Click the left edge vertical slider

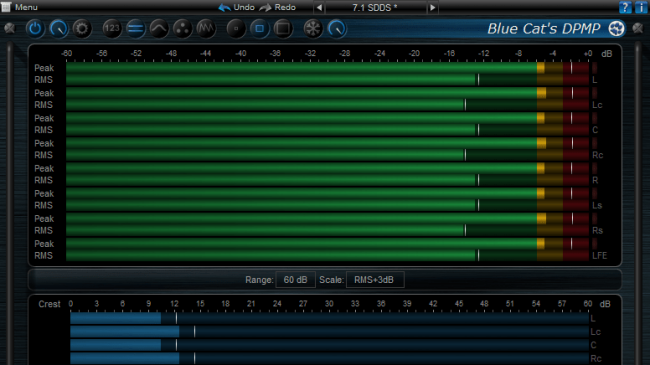coord(10,203)
